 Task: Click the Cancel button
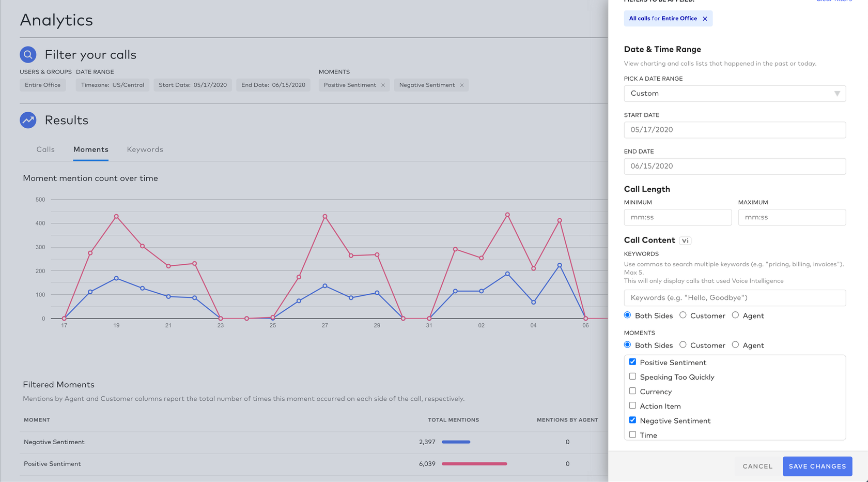757,466
